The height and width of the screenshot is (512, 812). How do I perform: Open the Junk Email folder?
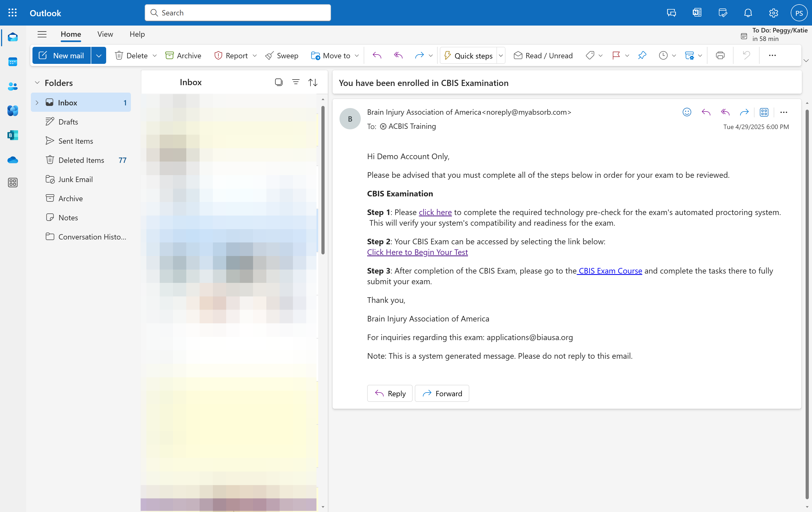click(x=81, y=179)
